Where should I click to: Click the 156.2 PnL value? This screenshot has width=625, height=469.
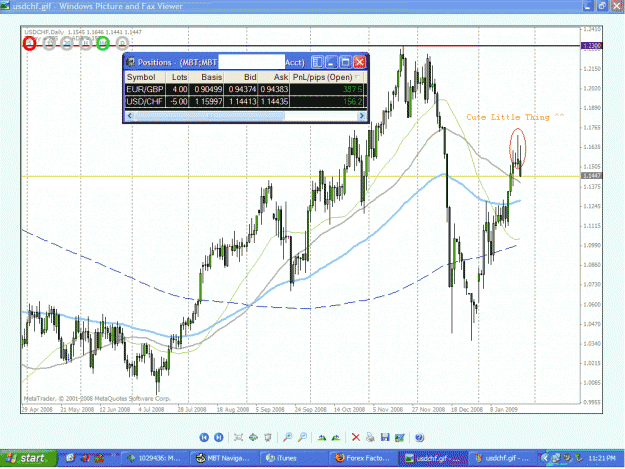tap(352, 102)
